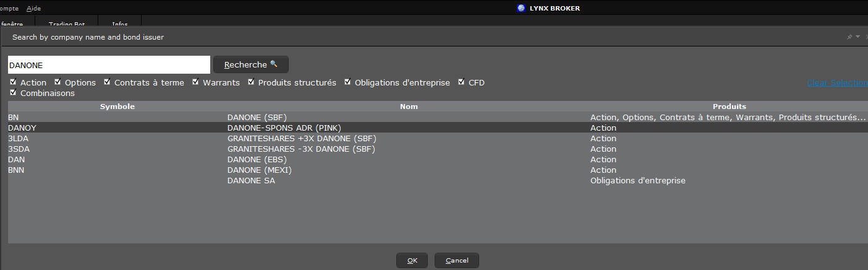The height and width of the screenshot is (270, 868).
Task: Click the DANONE search text field
Action: click(109, 64)
